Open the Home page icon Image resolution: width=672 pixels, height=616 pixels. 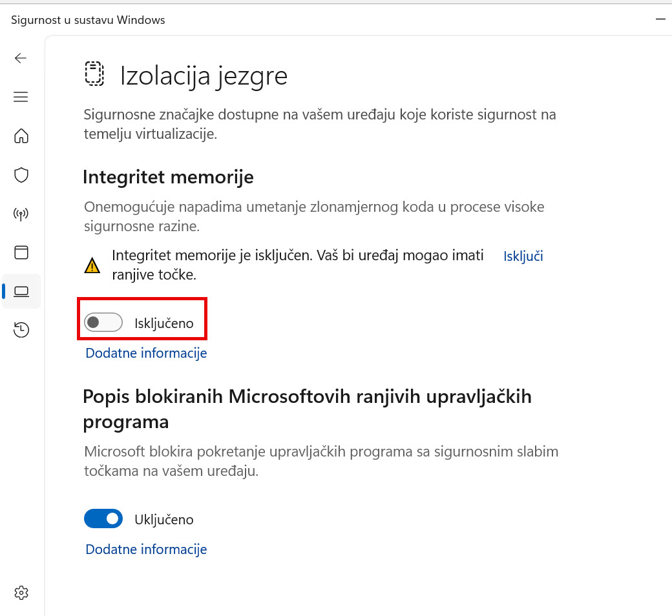21,136
